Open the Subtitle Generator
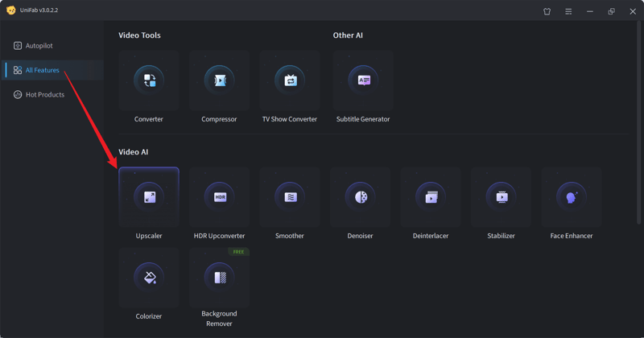 pos(363,81)
